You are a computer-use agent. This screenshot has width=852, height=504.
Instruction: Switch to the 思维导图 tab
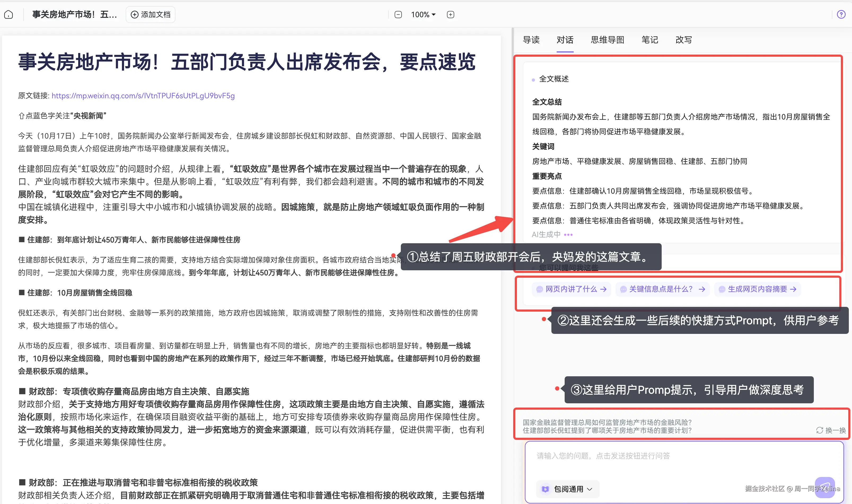click(x=607, y=40)
